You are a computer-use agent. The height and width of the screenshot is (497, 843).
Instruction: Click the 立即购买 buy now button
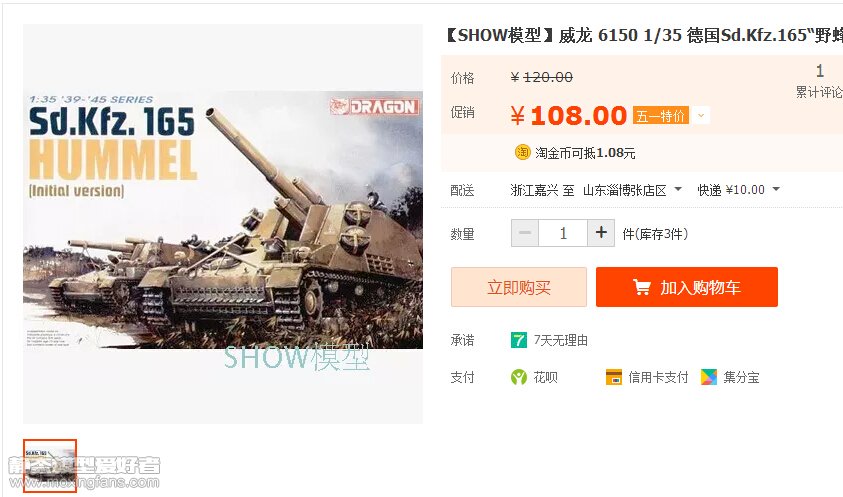pyautogui.click(x=519, y=287)
